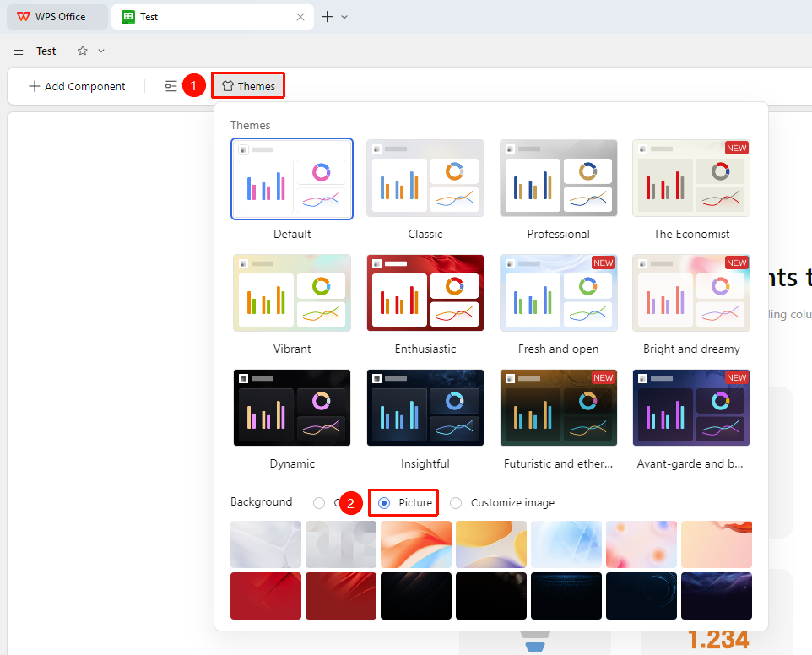Open a new tab with the plus icon

[x=327, y=17]
